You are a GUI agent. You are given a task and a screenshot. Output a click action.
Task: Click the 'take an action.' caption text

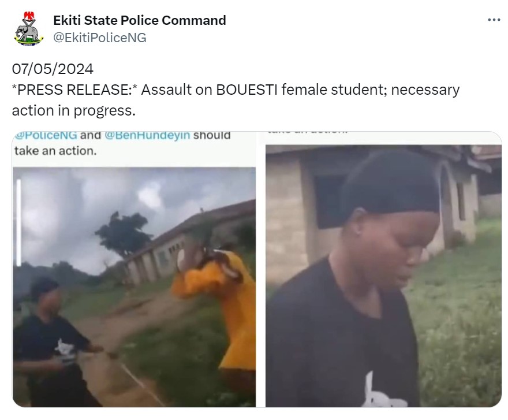(55, 151)
